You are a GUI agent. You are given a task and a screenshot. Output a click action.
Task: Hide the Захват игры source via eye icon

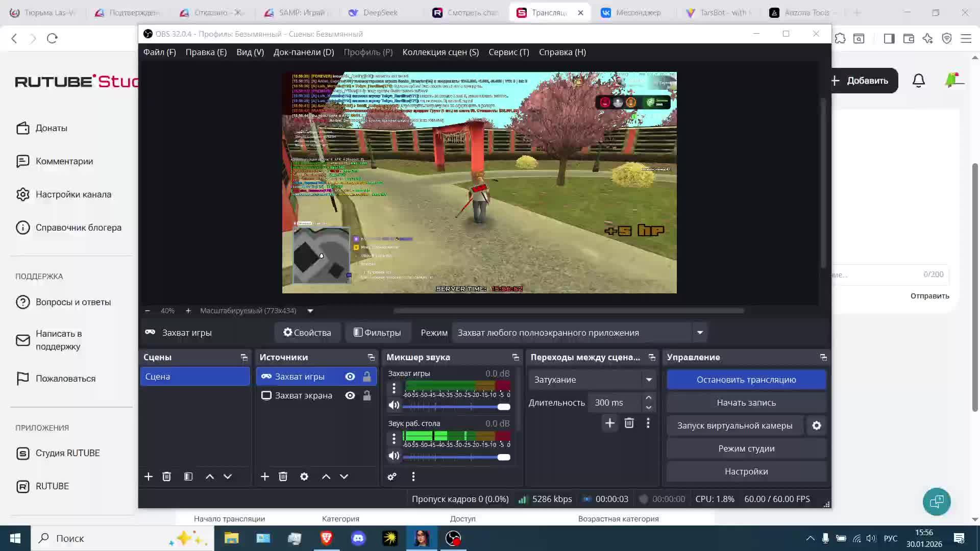point(350,377)
